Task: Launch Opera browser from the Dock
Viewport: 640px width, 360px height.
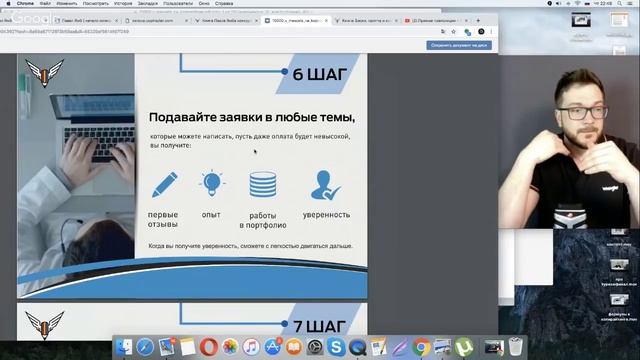Action: (209, 347)
